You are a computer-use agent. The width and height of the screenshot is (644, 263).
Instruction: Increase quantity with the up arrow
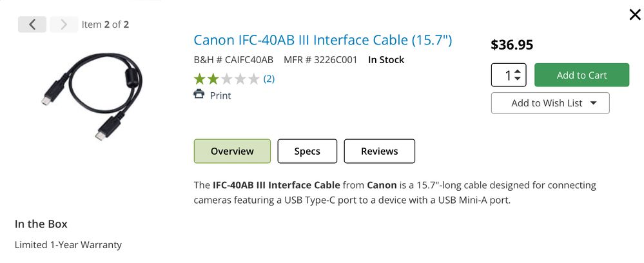(x=518, y=70)
